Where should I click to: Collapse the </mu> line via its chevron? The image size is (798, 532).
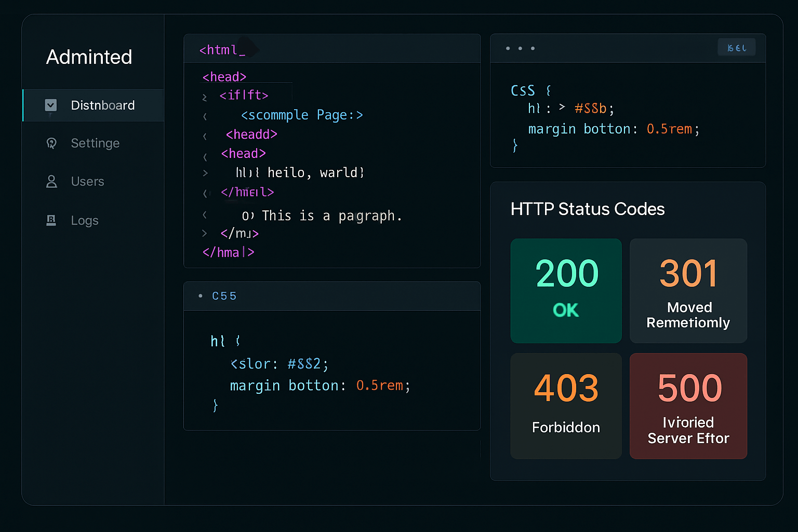coord(205,233)
